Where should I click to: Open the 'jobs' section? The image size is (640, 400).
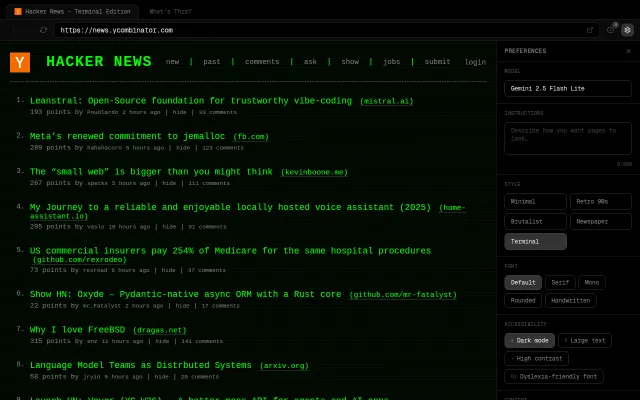[391, 62]
